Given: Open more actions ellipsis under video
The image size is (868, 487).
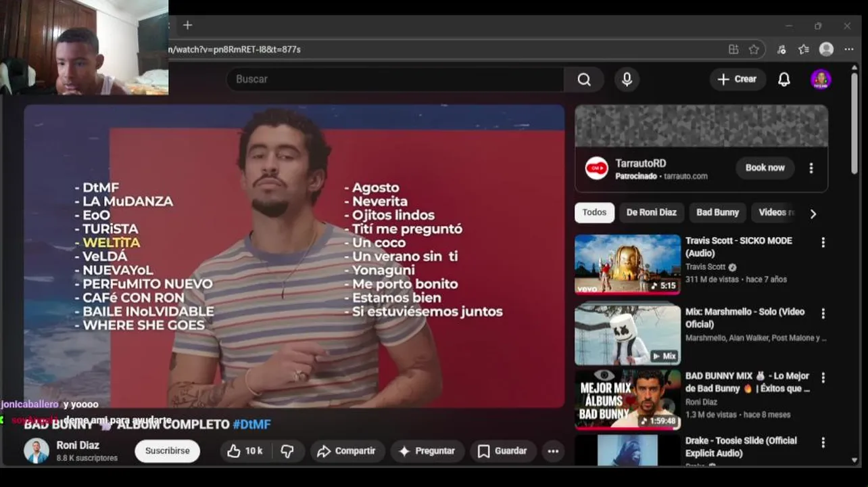Looking at the screenshot, I should coord(553,451).
